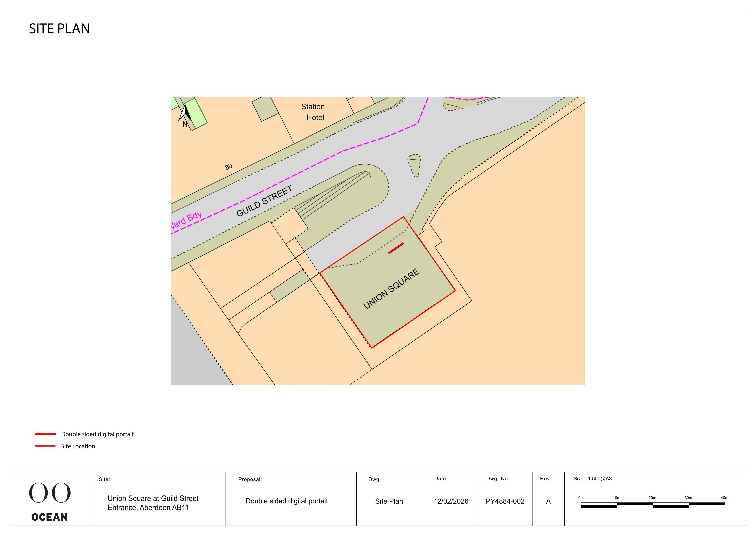Click the 40m mark on scale bar
The height and width of the screenshot is (535, 756).
tap(724, 498)
